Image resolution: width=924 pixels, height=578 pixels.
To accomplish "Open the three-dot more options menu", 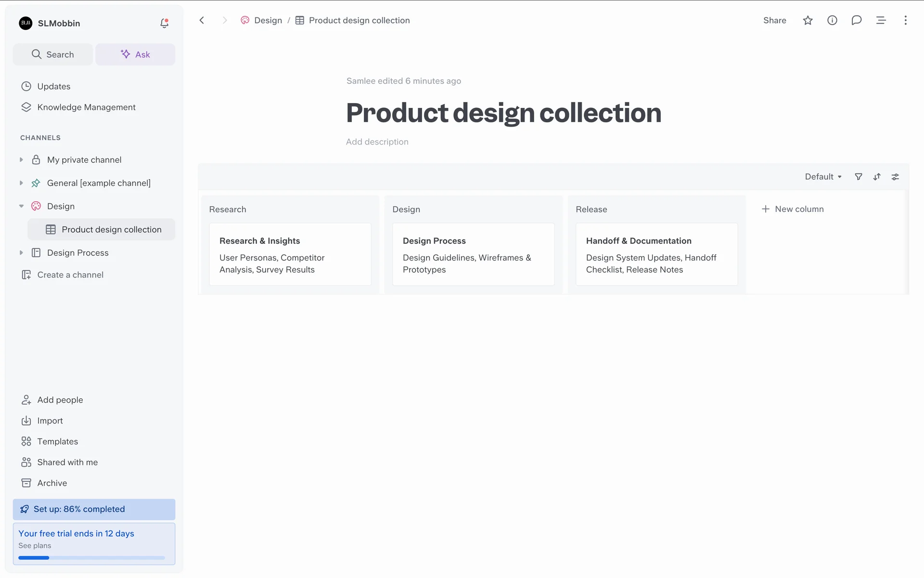I will coord(905,20).
